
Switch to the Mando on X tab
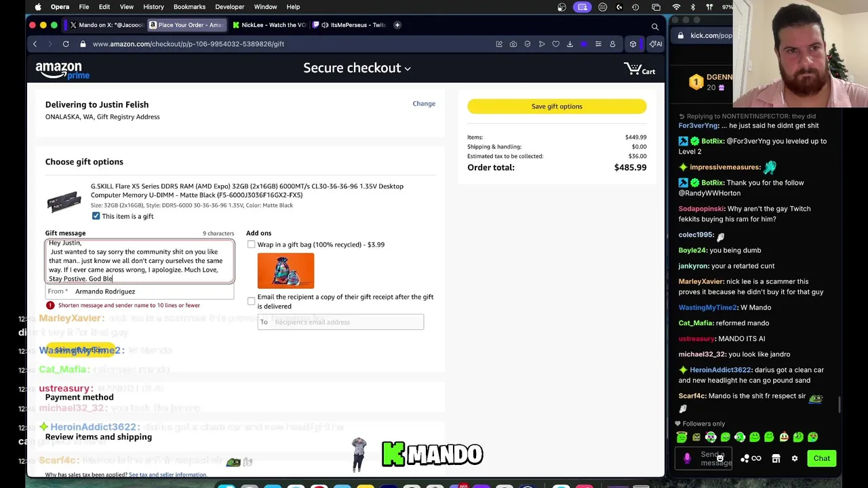point(106,25)
